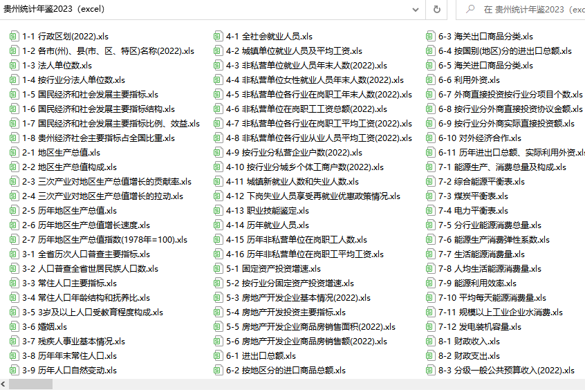Screen dimensions: 585x392
Task: Click icon for 7-4 电力平衡表.xls
Action: pyautogui.click(x=430, y=211)
